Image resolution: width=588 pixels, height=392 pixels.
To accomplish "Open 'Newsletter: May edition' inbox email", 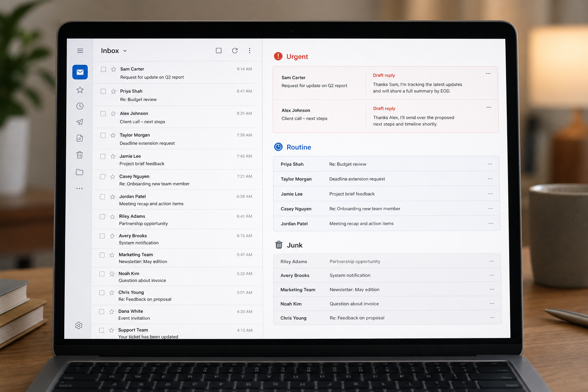I will pyautogui.click(x=177, y=258).
